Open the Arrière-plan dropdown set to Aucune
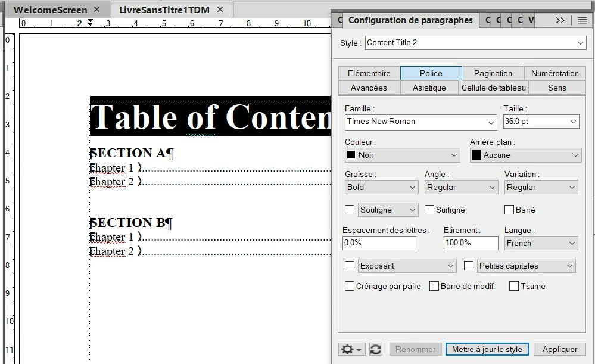Screen dimensions: 595x364 (x=525, y=155)
